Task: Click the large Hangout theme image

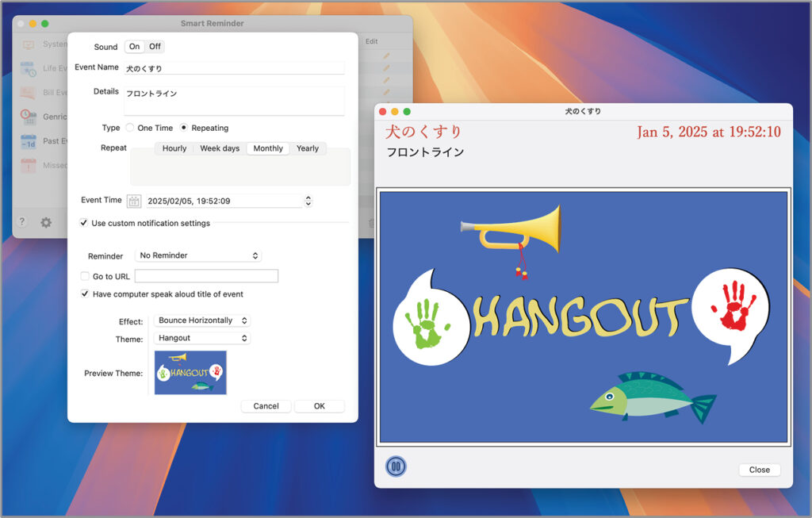Action: 584,317
